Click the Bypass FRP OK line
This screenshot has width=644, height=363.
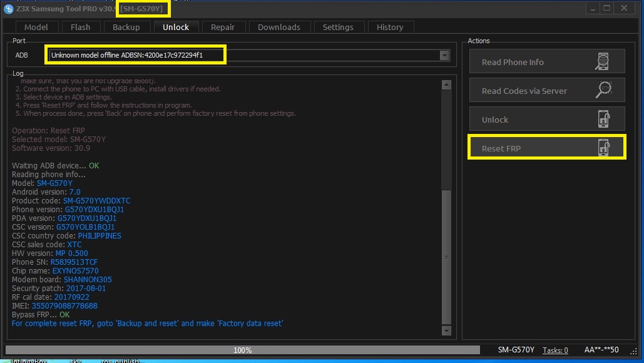tap(41, 315)
